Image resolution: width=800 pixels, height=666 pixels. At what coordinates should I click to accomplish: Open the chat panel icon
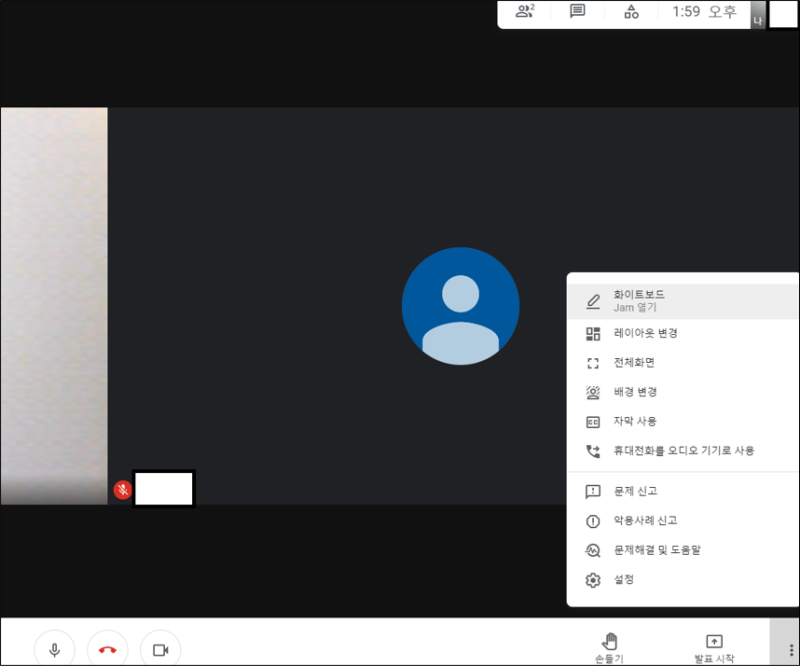pyautogui.click(x=577, y=11)
